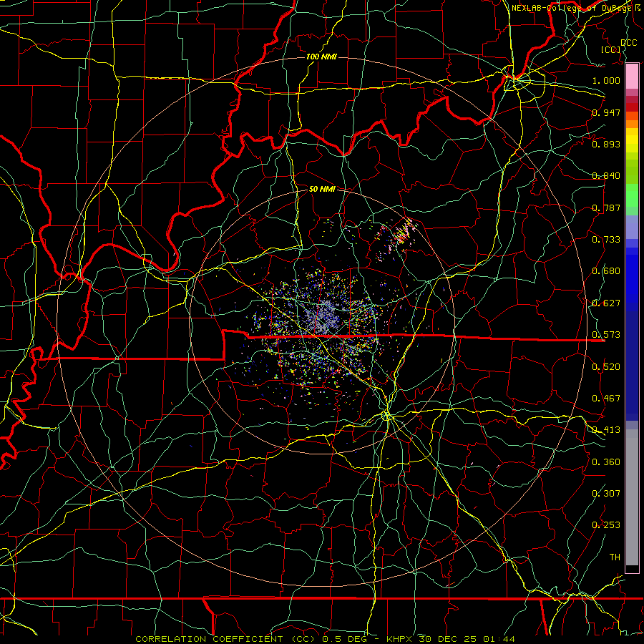Pick the red segment of the color bar
The height and width of the screenshot is (644, 644).
(x=632, y=107)
